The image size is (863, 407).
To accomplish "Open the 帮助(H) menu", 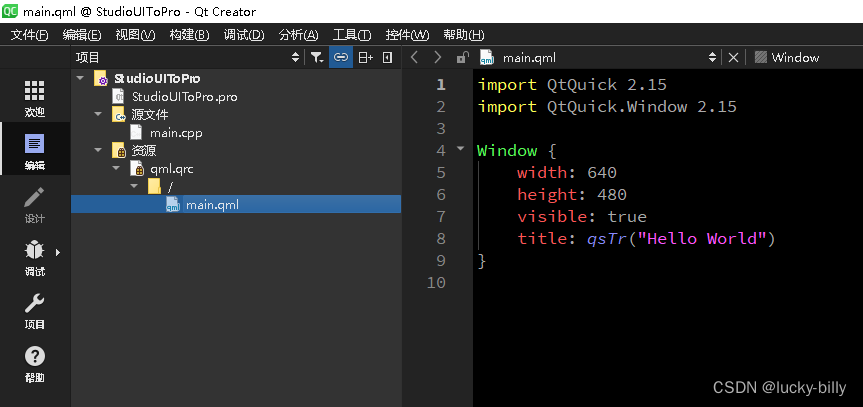I will pyautogui.click(x=464, y=35).
